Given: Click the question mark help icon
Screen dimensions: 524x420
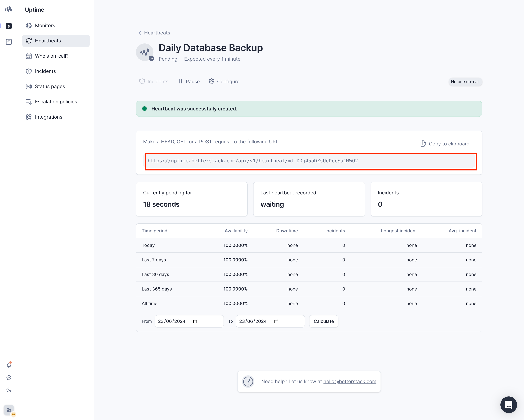Looking at the screenshot, I should 248,381.
